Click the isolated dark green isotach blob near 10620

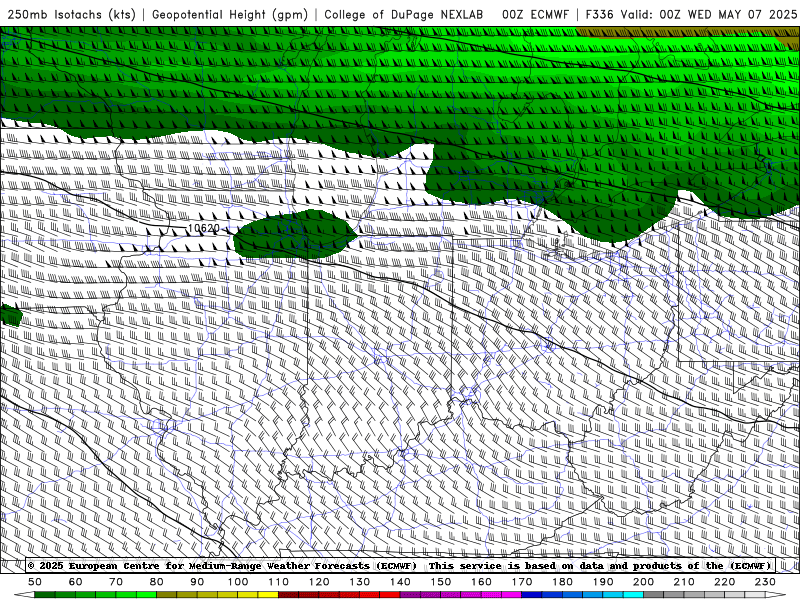tap(294, 235)
